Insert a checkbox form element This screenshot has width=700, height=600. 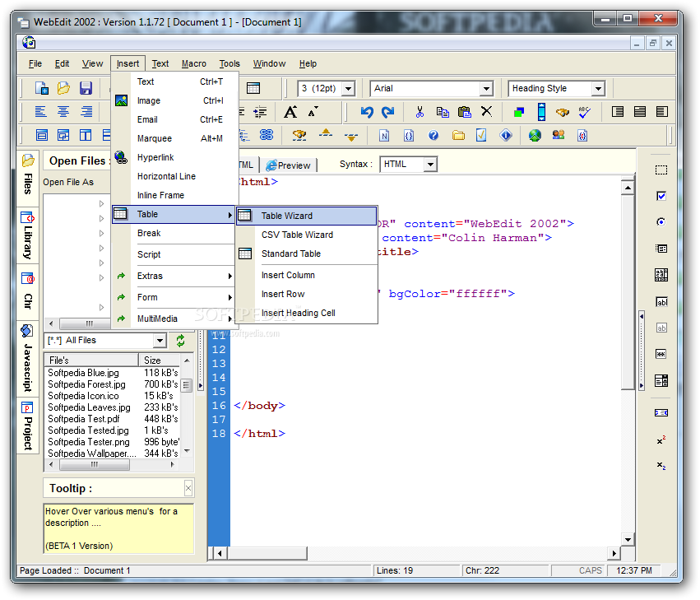tap(661, 196)
